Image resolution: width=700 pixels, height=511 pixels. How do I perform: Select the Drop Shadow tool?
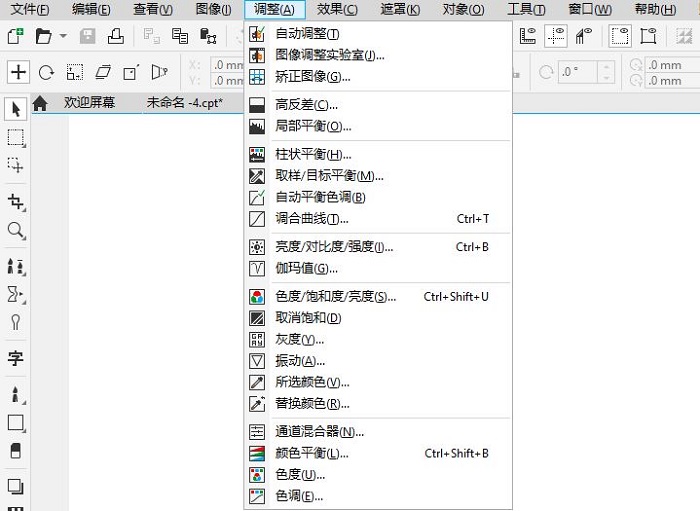point(16,486)
